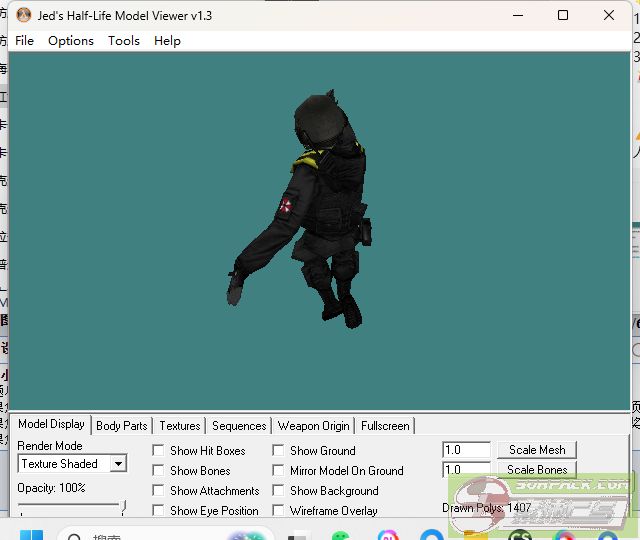Click the Scale Mesh value input field
640x540 pixels.
pos(466,450)
